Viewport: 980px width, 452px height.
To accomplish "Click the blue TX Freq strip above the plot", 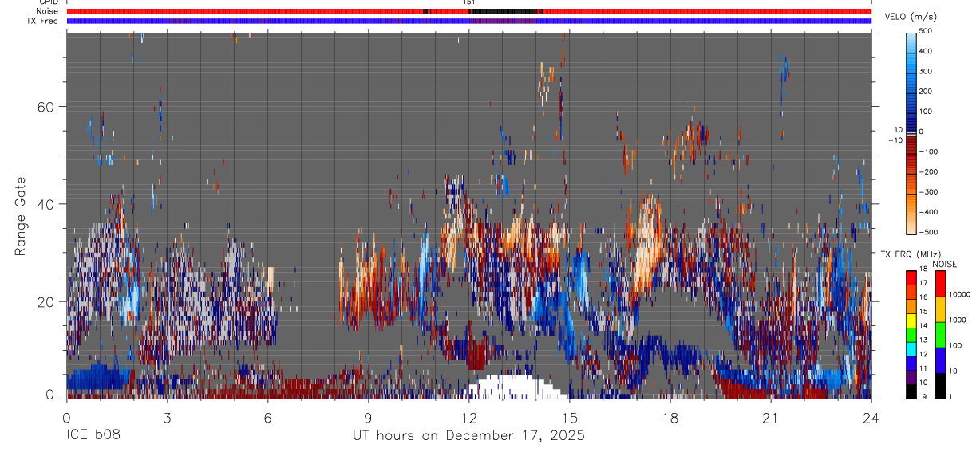I will pyautogui.click(x=468, y=22).
